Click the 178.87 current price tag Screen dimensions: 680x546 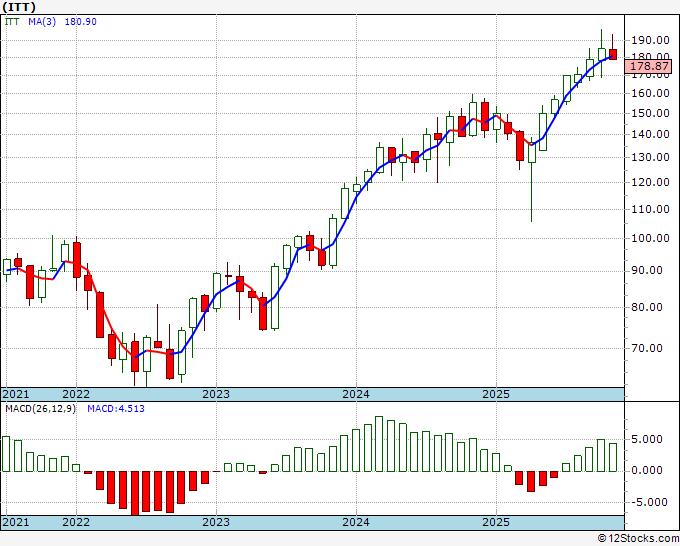[648, 66]
